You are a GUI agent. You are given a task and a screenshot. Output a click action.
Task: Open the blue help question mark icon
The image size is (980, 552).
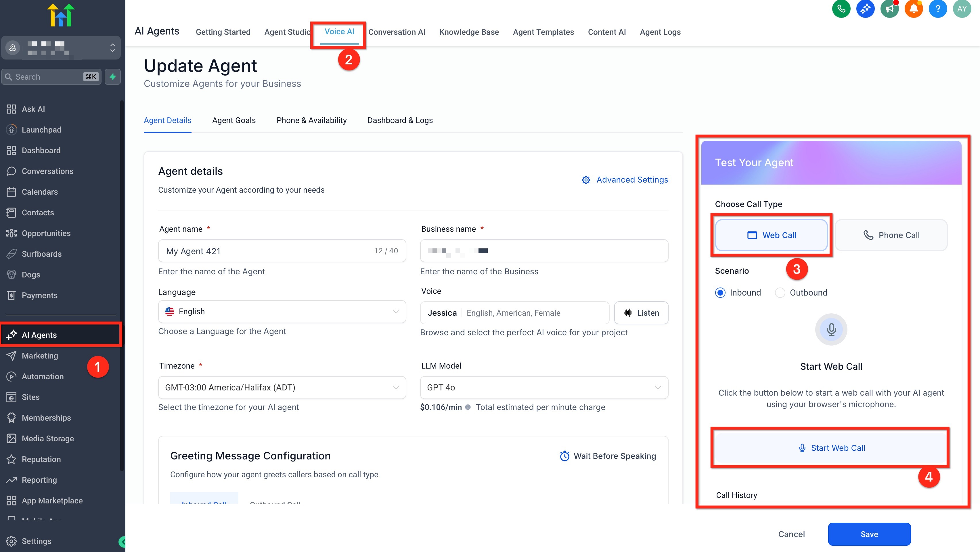tap(937, 8)
